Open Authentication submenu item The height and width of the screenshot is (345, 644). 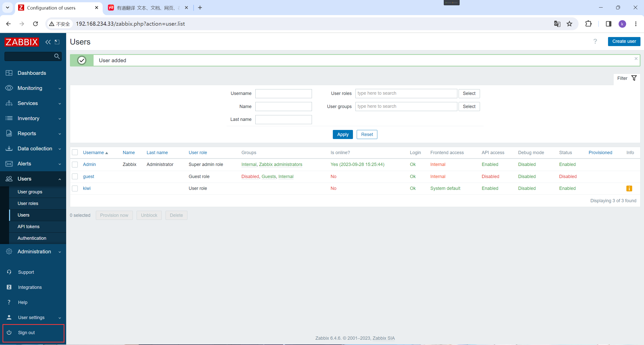pos(32,238)
